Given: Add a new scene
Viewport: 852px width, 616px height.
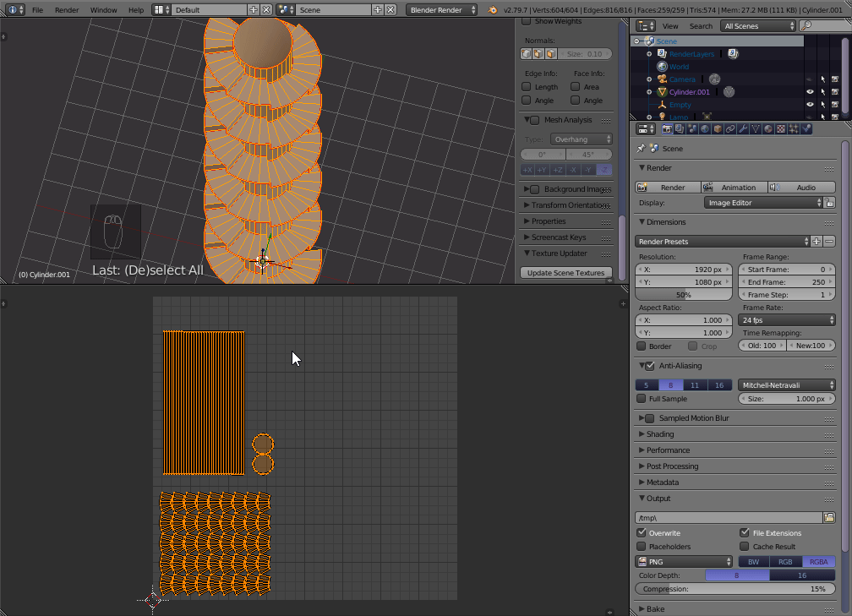Looking at the screenshot, I should (x=378, y=10).
